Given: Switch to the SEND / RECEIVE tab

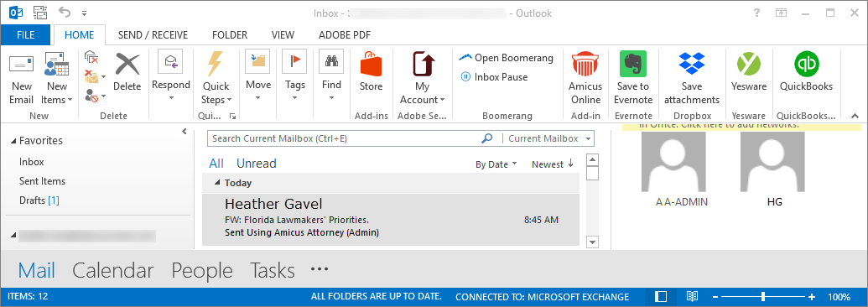Looking at the screenshot, I should [x=153, y=35].
